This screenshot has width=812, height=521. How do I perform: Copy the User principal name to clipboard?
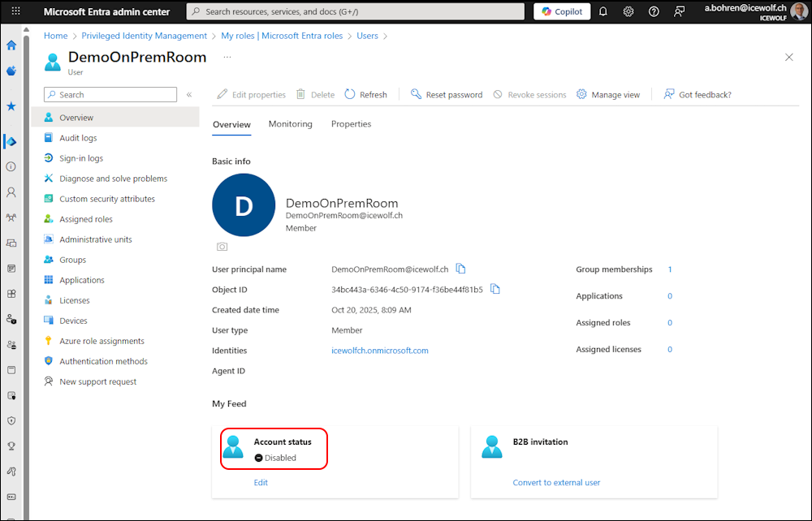pyautogui.click(x=461, y=269)
